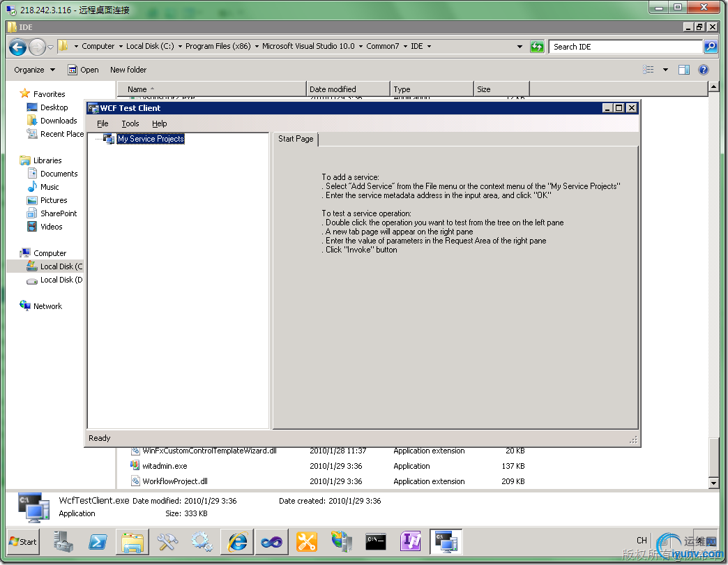Open Visual Studio infinity icon on taskbar
The width and height of the screenshot is (728, 565).
tap(272, 541)
